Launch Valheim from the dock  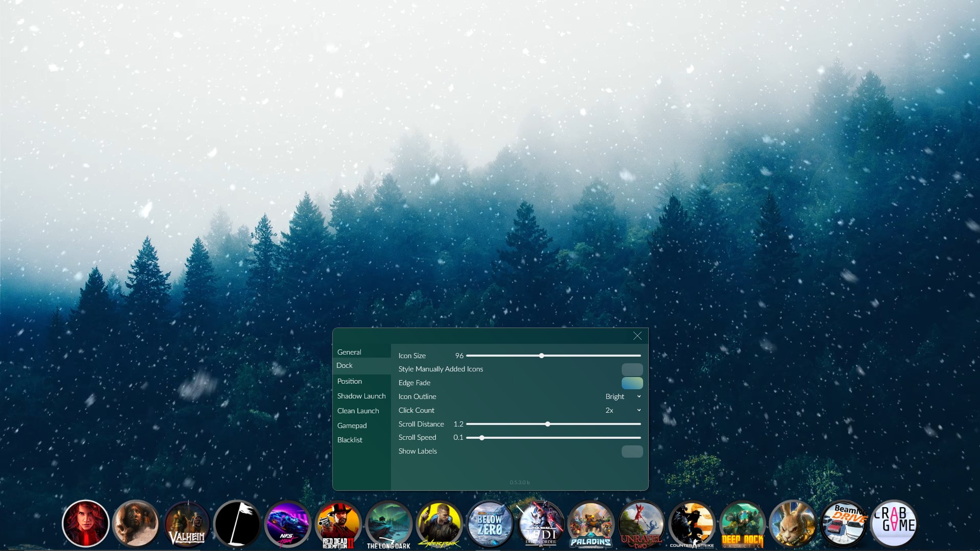point(187,524)
